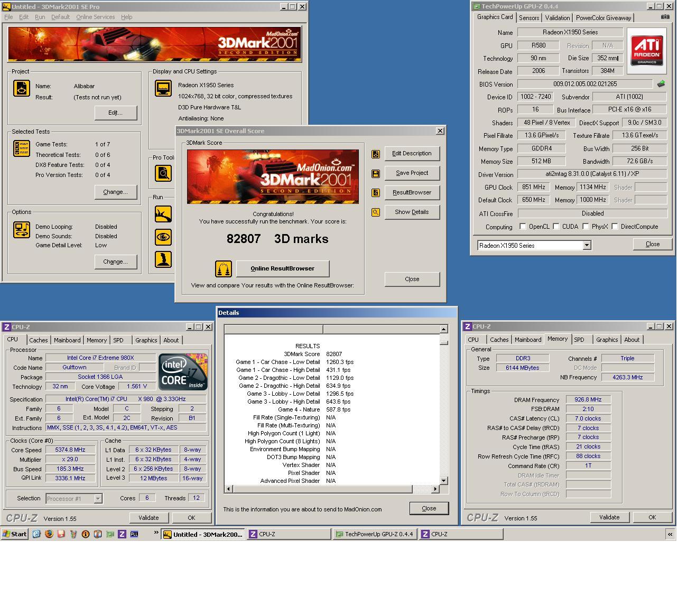The image size is (687, 616).
Task: Click the Save Project button
Action: (x=412, y=173)
